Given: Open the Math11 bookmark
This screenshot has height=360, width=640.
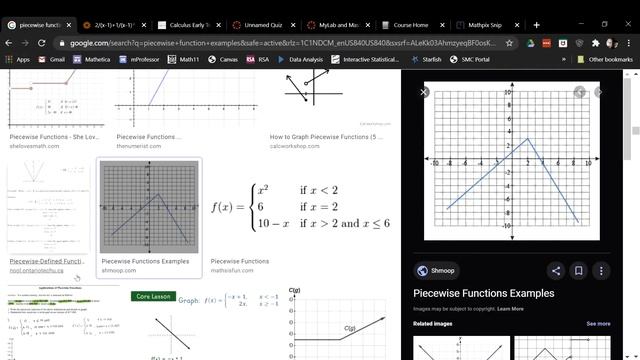Looking at the screenshot, I should 183,60.
